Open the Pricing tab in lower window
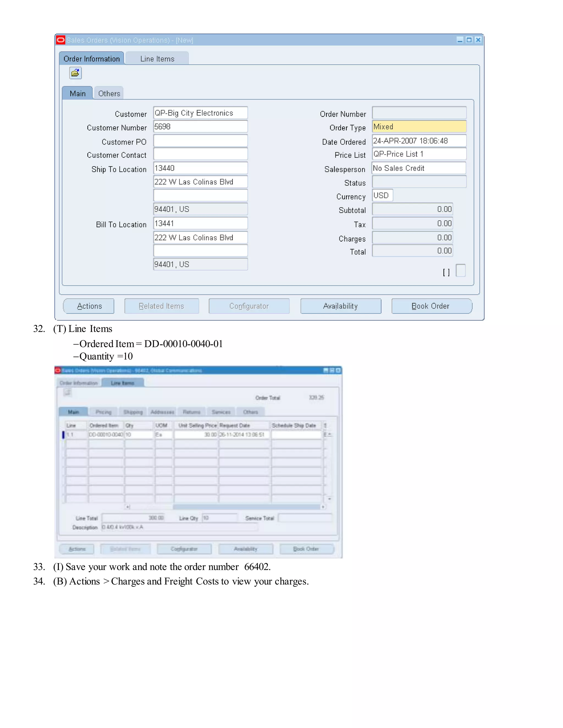Image resolution: width=563 pixels, height=728 pixels. (x=103, y=412)
